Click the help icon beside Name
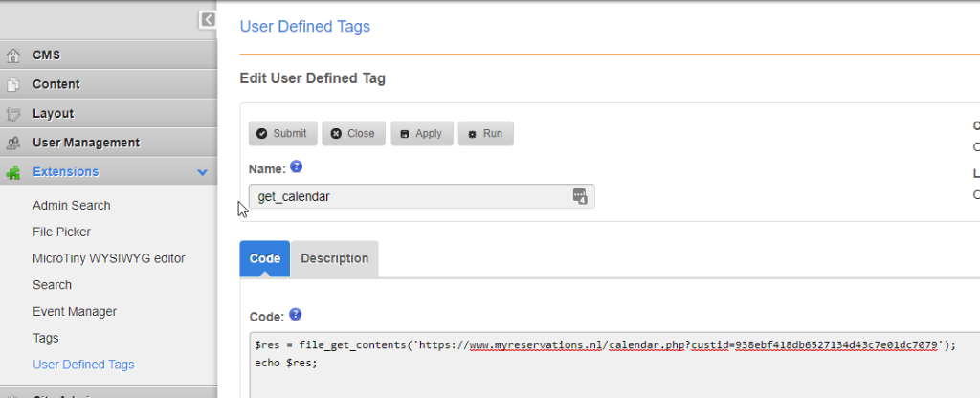980x398 pixels. coord(297,166)
